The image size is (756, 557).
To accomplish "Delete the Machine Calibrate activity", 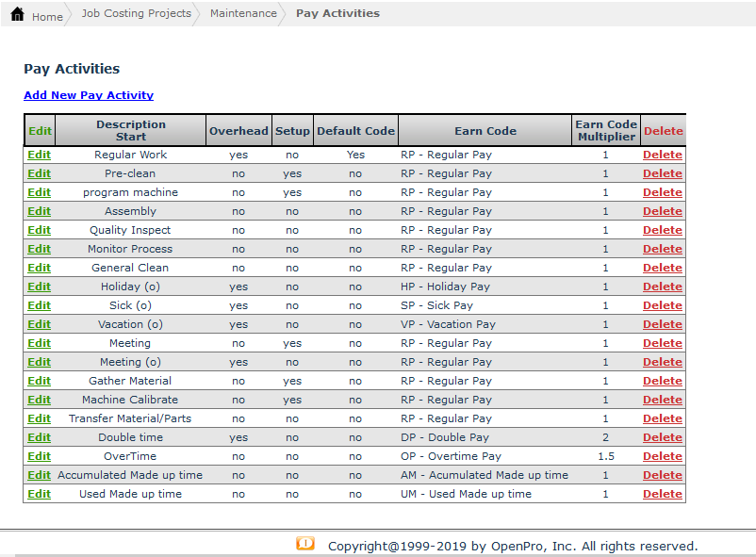I will [x=662, y=400].
